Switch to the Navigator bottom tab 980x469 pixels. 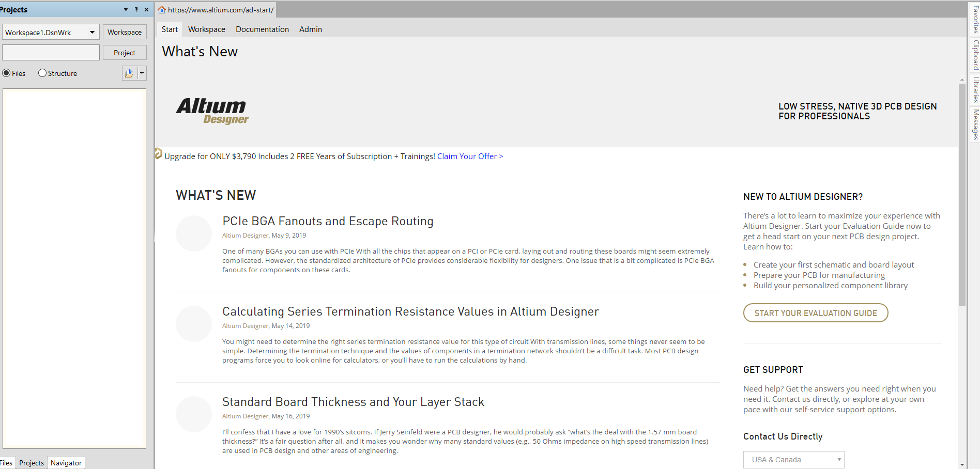(x=66, y=463)
